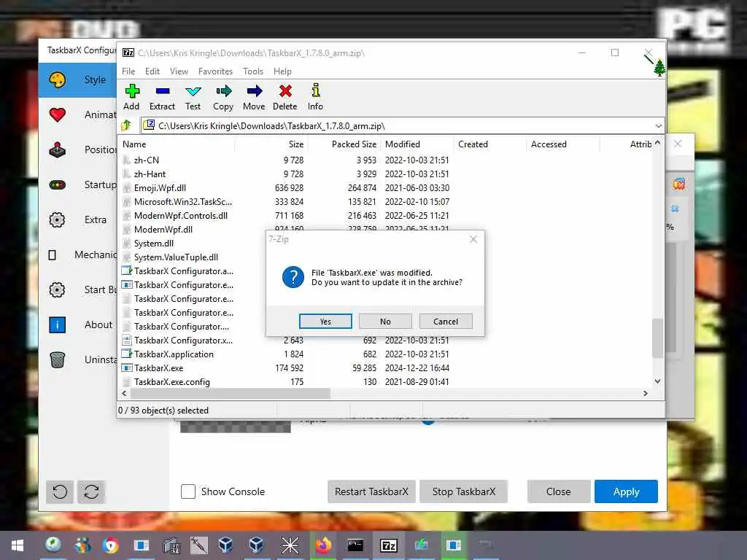This screenshot has width=747, height=560.
Task: Open the Help menu
Action: point(282,71)
